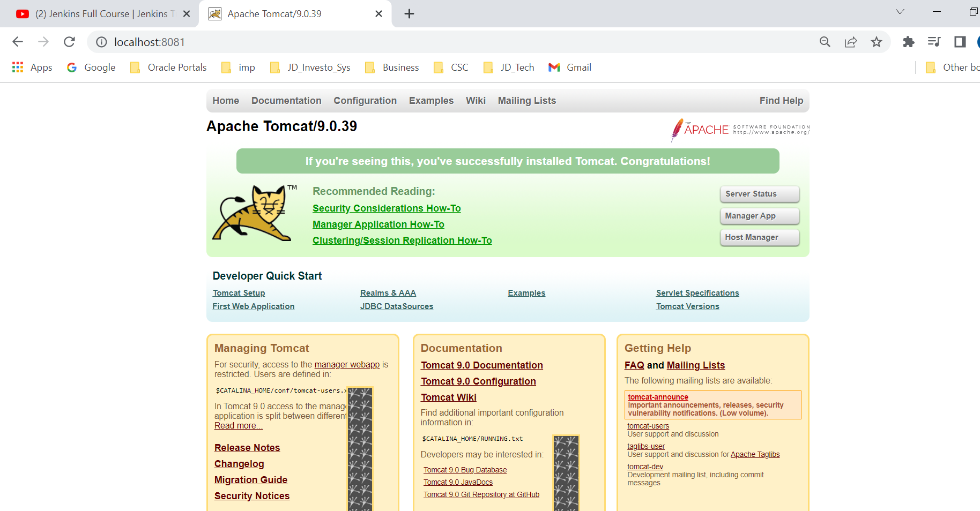
Task: Open the Extensions puzzle icon
Action: 909,42
